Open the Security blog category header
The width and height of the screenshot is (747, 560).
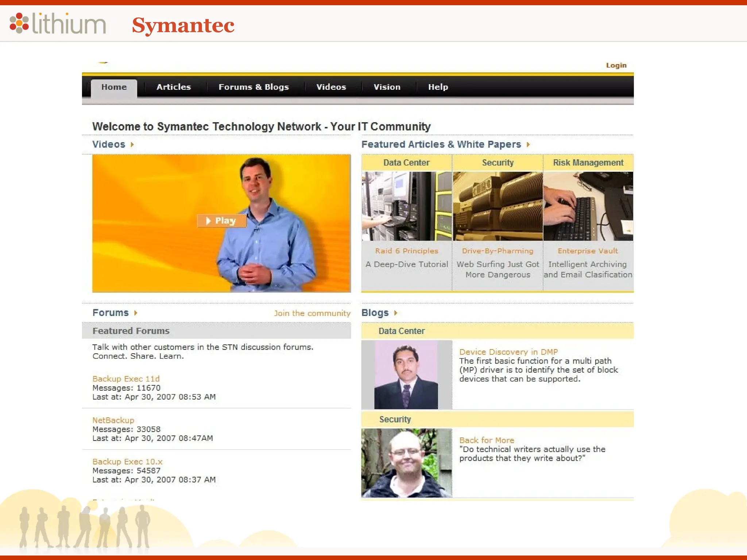tap(498, 419)
